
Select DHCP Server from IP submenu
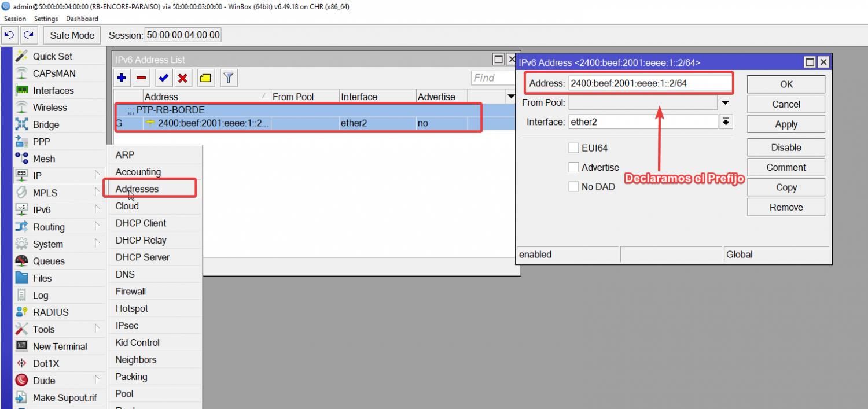(142, 257)
